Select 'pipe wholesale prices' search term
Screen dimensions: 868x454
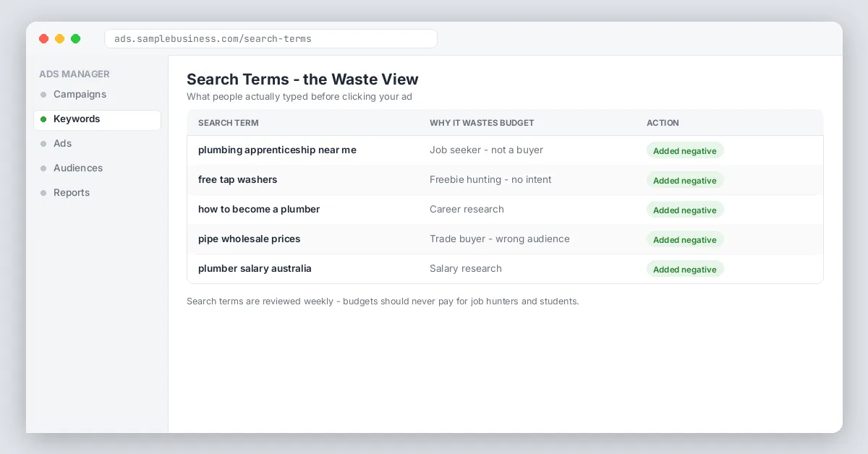tap(249, 239)
